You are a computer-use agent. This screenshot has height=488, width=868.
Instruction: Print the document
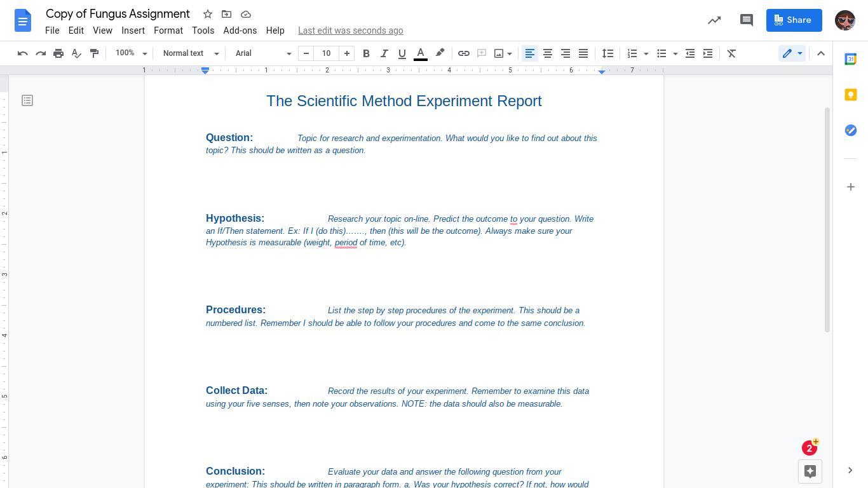pyautogui.click(x=58, y=53)
